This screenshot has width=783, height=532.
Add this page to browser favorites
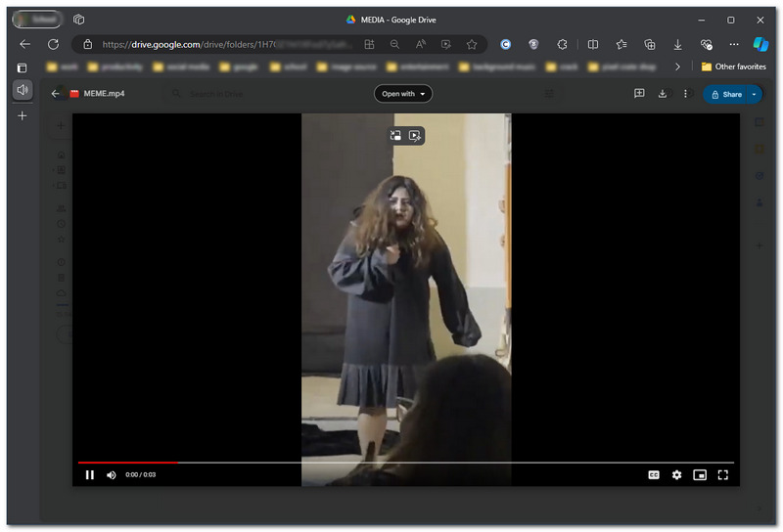[472, 44]
